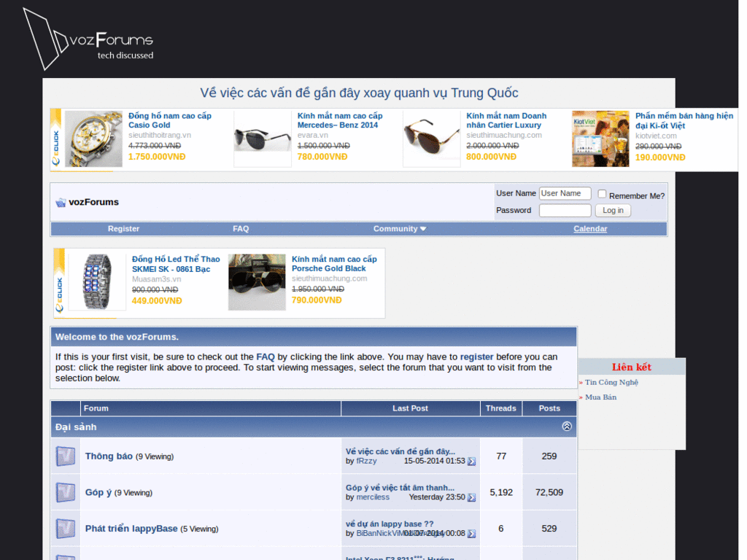Open the Calendar link
Image resolution: width=747 pixels, height=560 pixels.
pos(590,228)
